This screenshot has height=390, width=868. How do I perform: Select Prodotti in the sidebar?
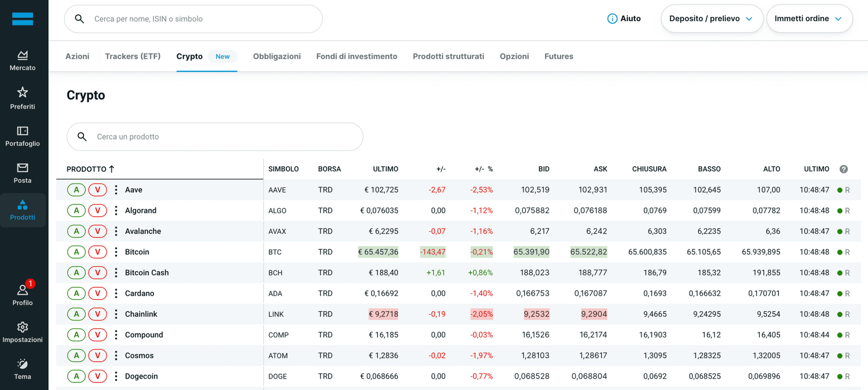click(22, 210)
